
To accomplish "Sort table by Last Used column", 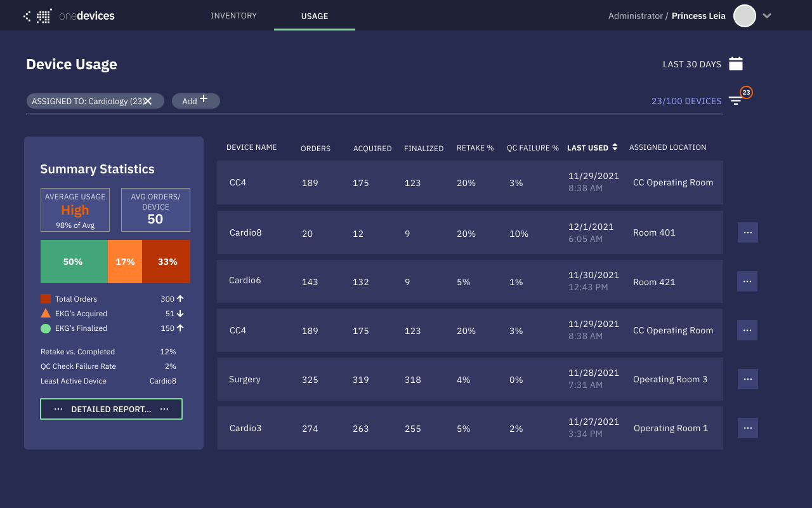I will (x=614, y=147).
